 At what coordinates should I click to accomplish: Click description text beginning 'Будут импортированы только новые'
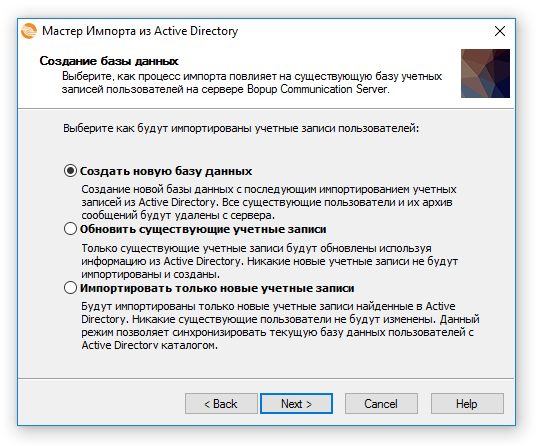[x=280, y=325]
